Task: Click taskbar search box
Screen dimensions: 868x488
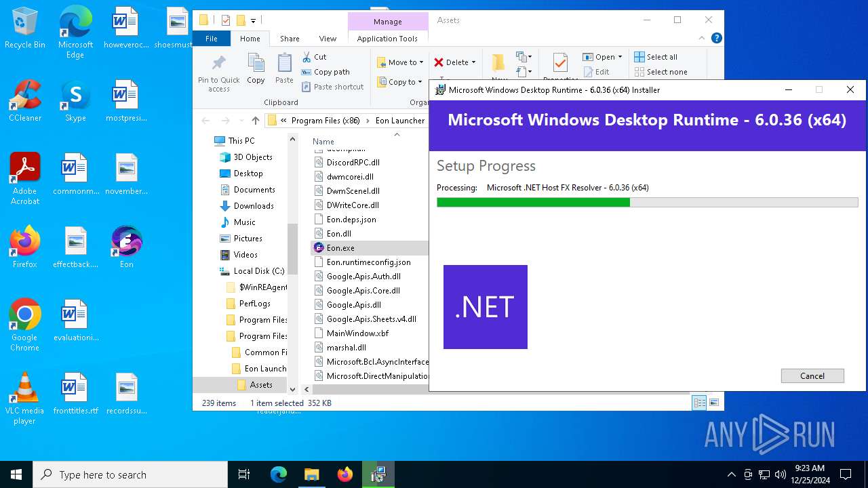Action: tap(130, 474)
